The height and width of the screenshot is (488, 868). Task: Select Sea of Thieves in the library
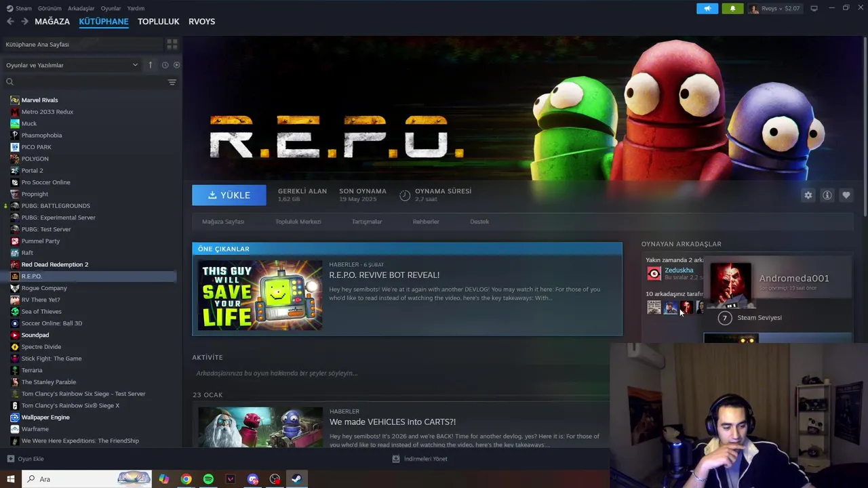pos(41,312)
